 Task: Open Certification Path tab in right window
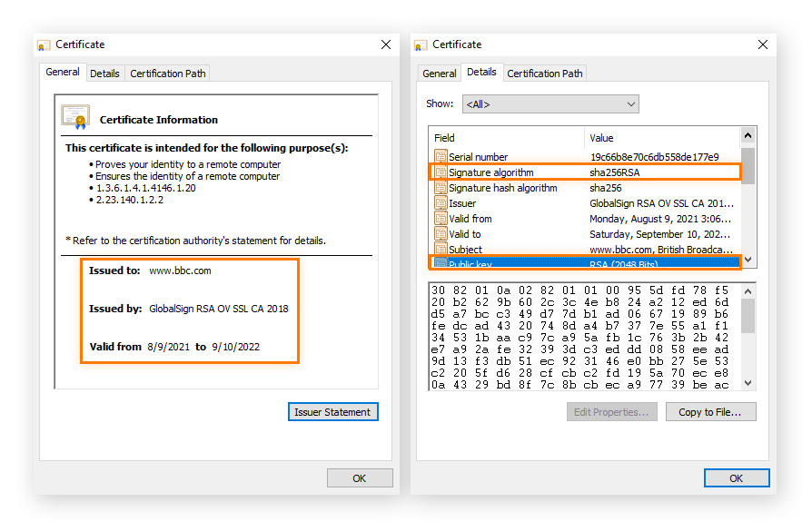tap(545, 74)
